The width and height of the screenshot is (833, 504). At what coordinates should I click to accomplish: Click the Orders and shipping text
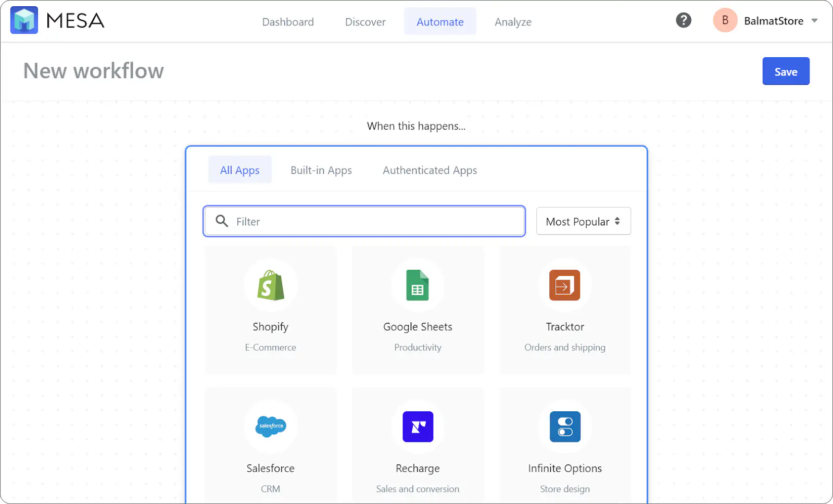(565, 347)
